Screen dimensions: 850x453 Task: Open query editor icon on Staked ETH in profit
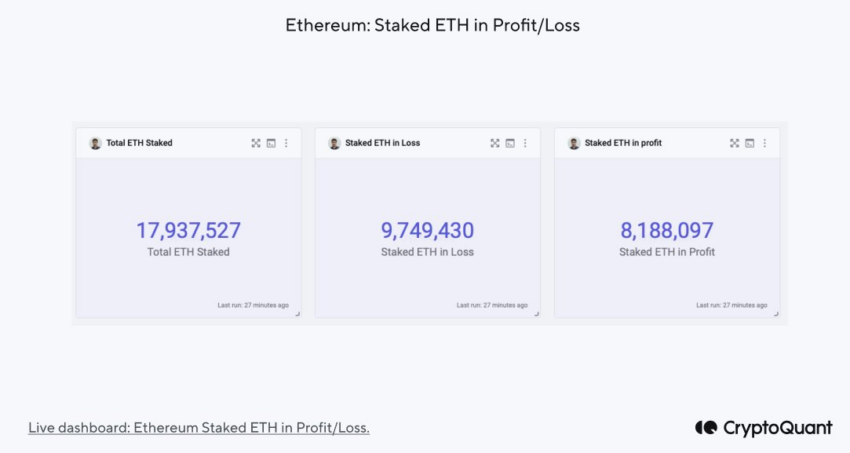[750, 143]
